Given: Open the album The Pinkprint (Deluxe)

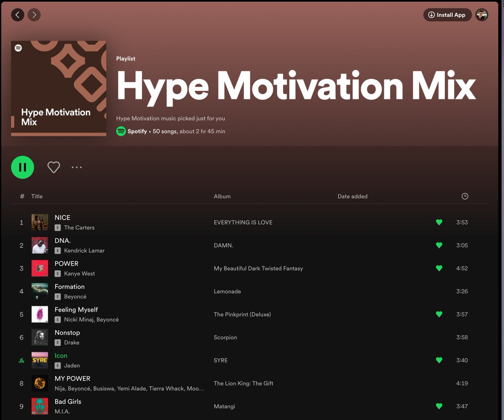Looking at the screenshot, I should 242,315.
